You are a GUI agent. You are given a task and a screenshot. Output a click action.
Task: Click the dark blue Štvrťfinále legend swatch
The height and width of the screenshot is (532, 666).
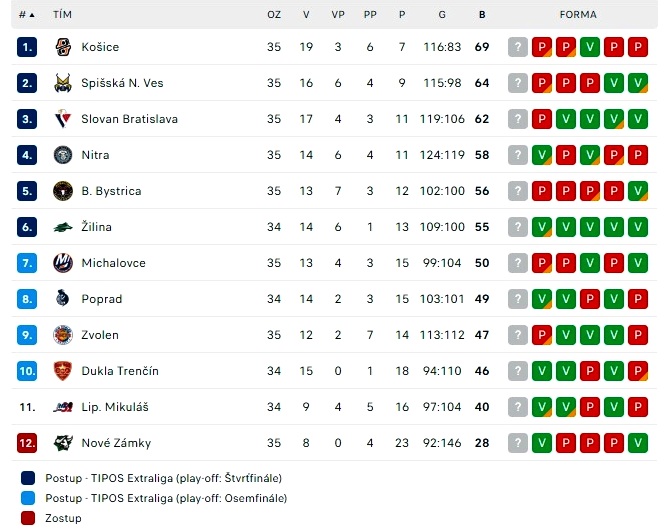click(x=28, y=478)
